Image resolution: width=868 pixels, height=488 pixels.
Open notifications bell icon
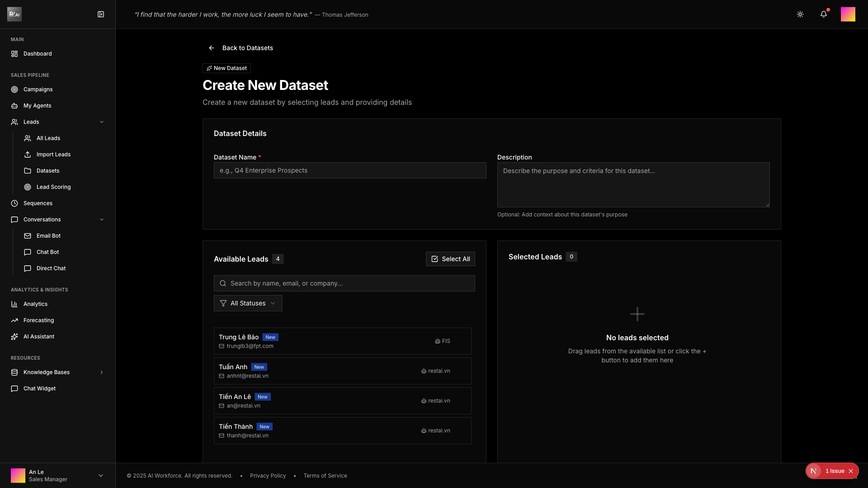[823, 14]
